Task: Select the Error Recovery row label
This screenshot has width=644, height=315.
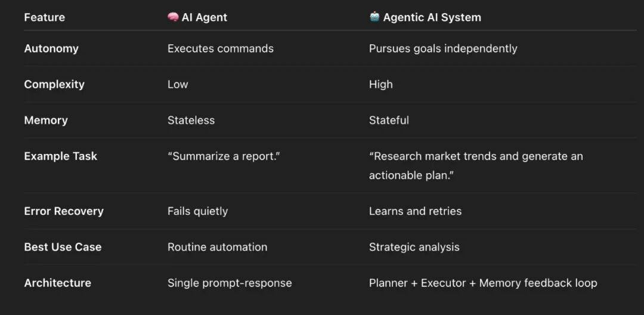Action: (x=64, y=211)
